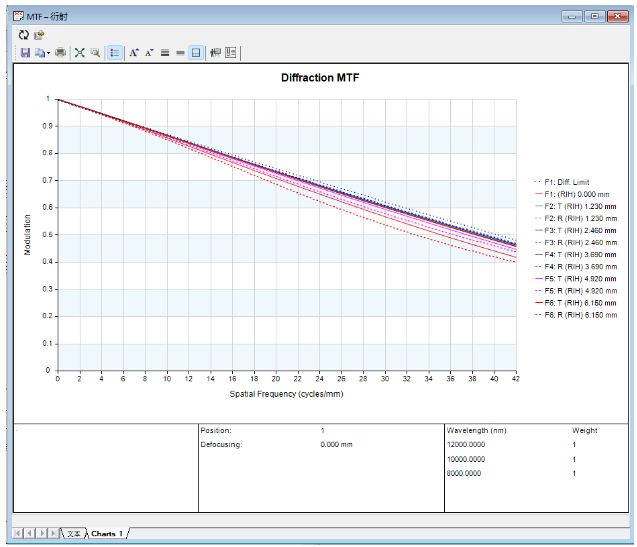The width and height of the screenshot is (637, 547).
Task: Click the green fit-to-window icon
Action: click(x=80, y=52)
